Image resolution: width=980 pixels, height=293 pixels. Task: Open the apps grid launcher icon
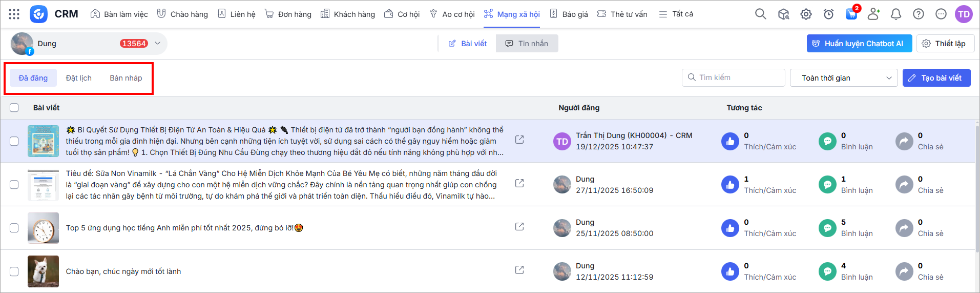pyautogui.click(x=14, y=14)
